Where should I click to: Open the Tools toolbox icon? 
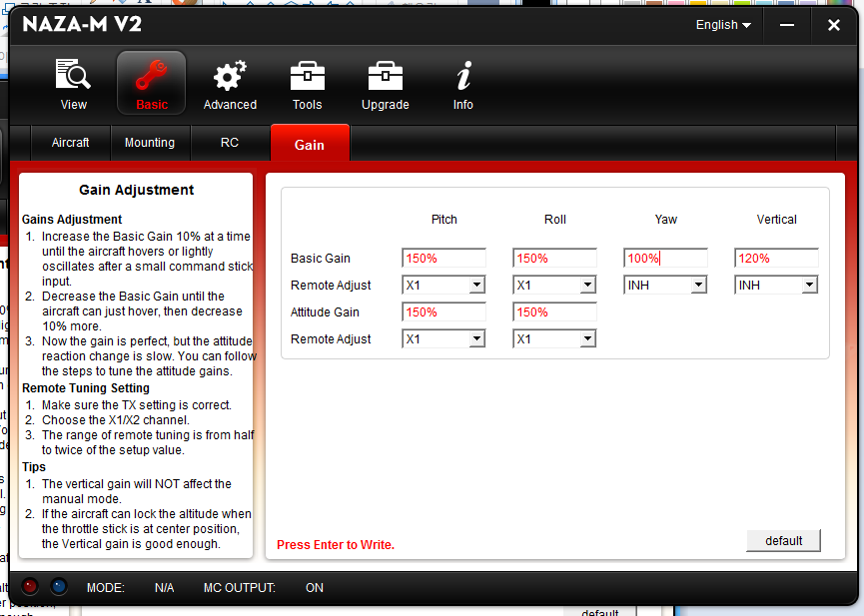pos(307,84)
